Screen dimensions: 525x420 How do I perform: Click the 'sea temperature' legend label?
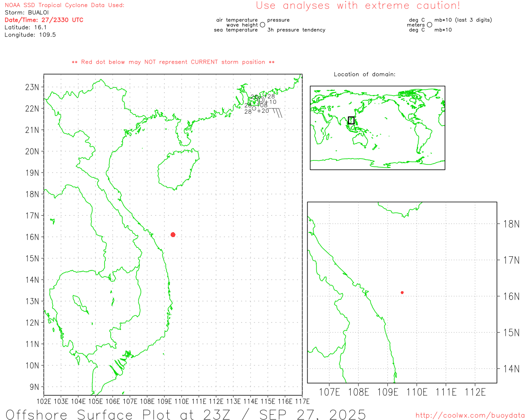236,30
